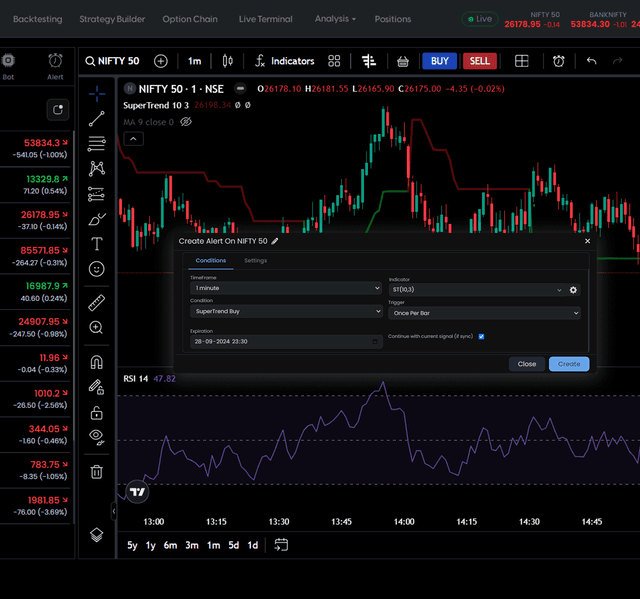The width and height of the screenshot is (640, 599).
Task: Click the Expiration date field
Action: tap(285, 341)
